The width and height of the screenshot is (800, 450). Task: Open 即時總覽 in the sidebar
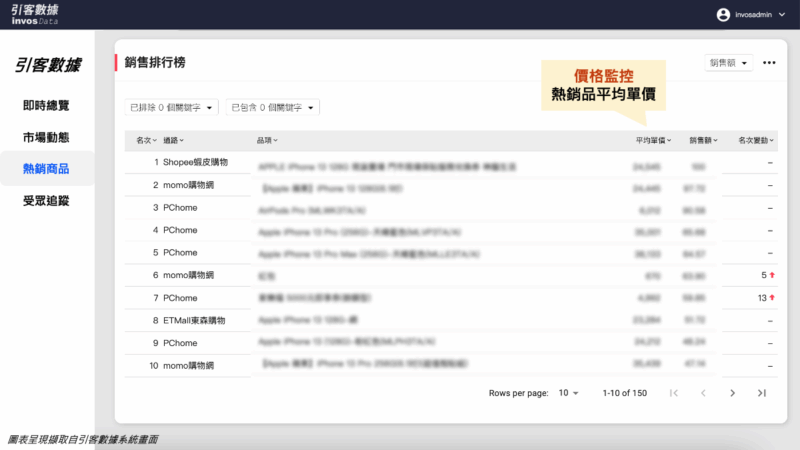(x=46, y=105)
